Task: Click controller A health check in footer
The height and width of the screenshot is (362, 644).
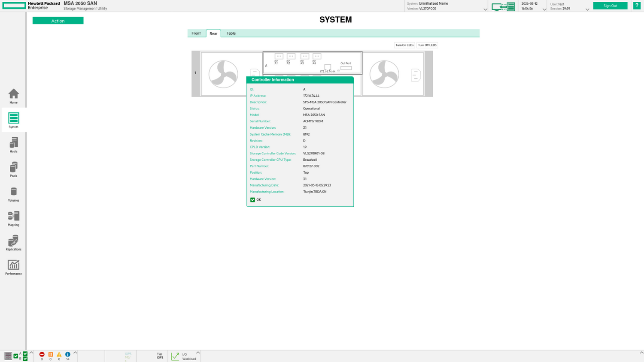Action: pos(25,354)
